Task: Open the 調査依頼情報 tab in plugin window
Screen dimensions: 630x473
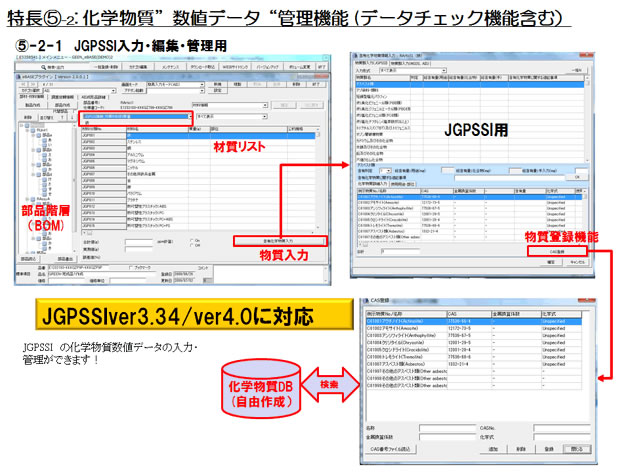Action: (x=62, y=97)
